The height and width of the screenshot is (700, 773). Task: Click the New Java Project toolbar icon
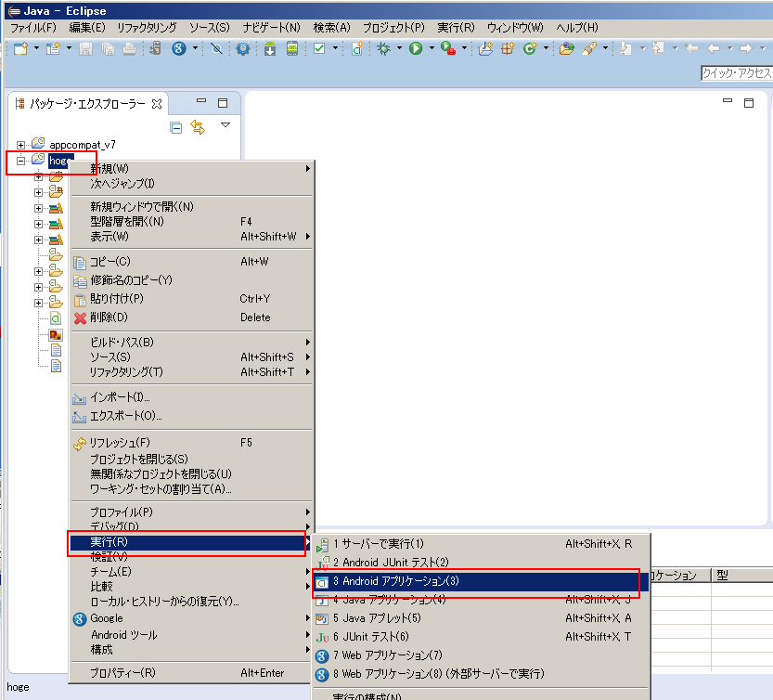tap(485, 48)
